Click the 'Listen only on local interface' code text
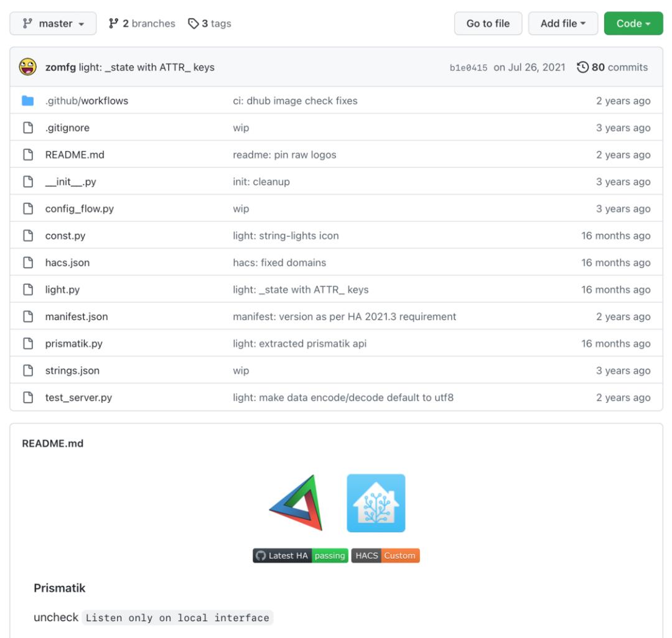Image resolution: width=672 pixels, height=638 pixels. (x=177, y=617)
